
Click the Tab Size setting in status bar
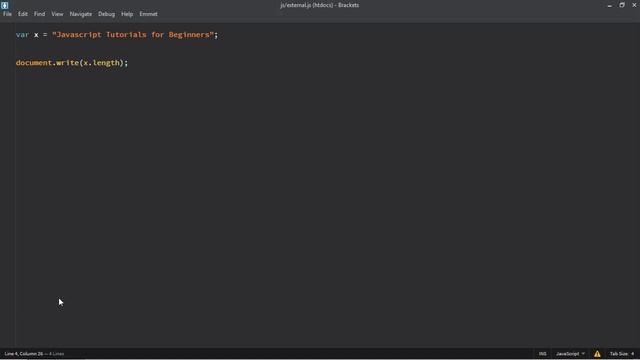coord(622,354)
